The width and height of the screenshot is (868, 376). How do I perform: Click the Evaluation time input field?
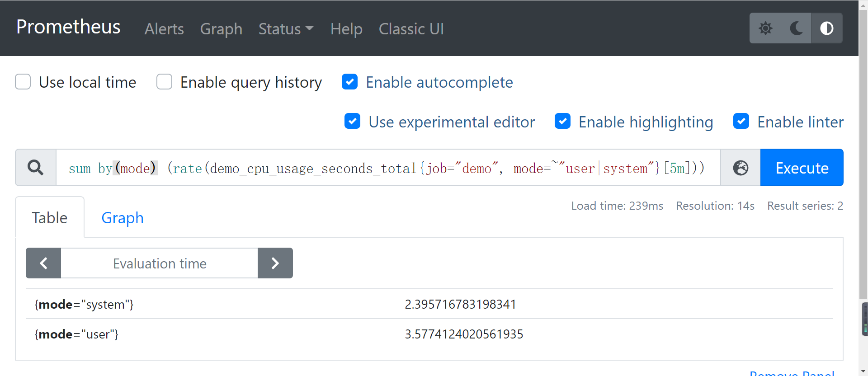pyautogui.click(x=159, y=263)
